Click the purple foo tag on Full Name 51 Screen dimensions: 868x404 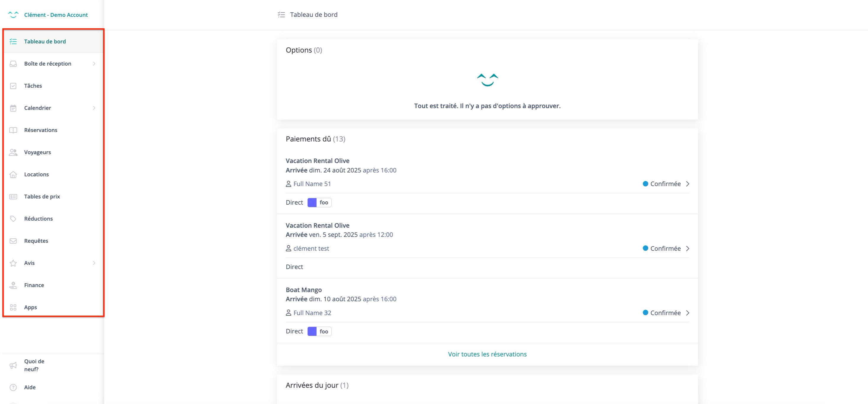coord(319,202)
